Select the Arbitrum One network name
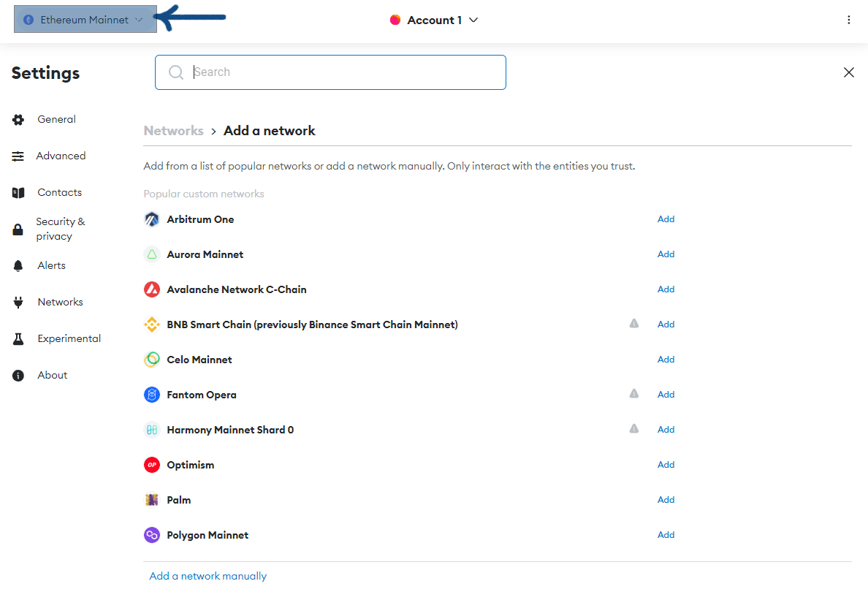 [200, 219]
